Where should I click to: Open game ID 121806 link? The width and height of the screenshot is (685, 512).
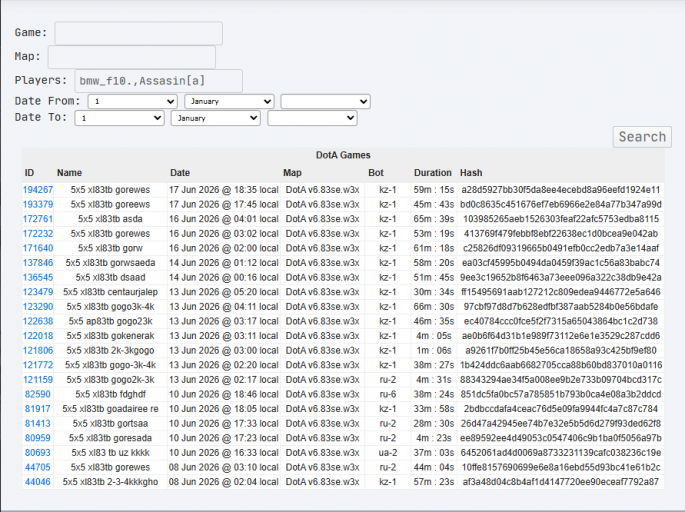pos(38,350)
